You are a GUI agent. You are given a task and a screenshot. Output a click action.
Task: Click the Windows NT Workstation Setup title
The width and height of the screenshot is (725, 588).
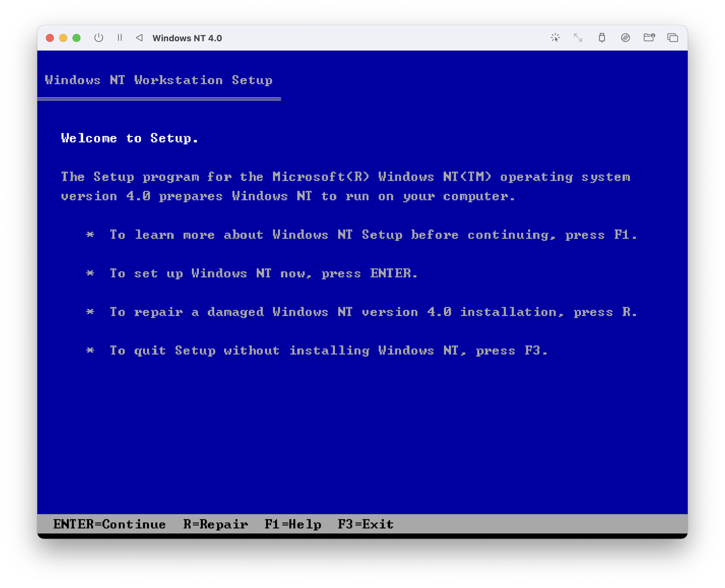[159, 80]
